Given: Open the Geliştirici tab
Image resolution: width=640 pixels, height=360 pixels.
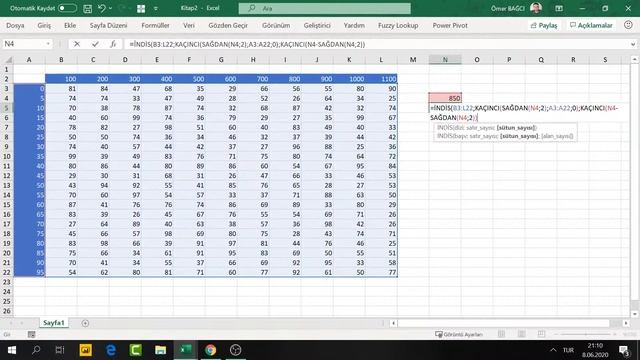Looking at the screenshot, I should tap(317, 25).
